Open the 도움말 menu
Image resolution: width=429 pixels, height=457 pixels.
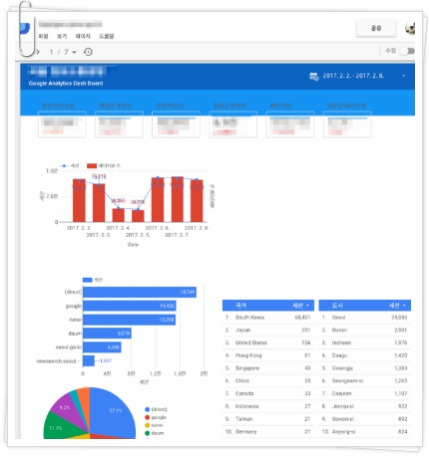pos(107,36)
